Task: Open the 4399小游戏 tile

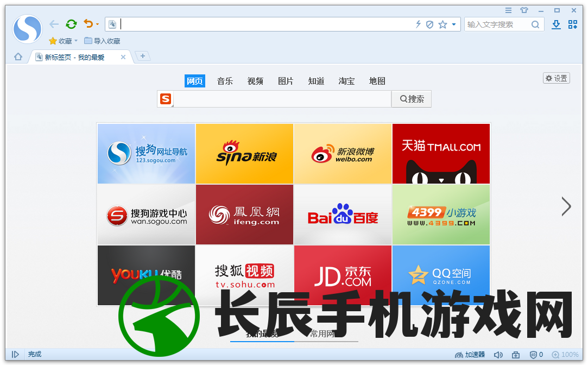Action: click(x=441, y=215)
